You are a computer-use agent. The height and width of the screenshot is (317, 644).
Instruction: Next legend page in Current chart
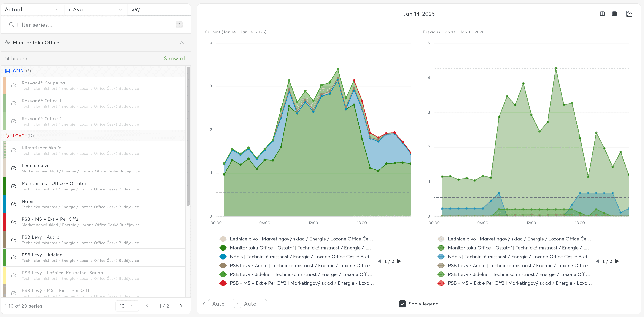click(x=399, y=261)
